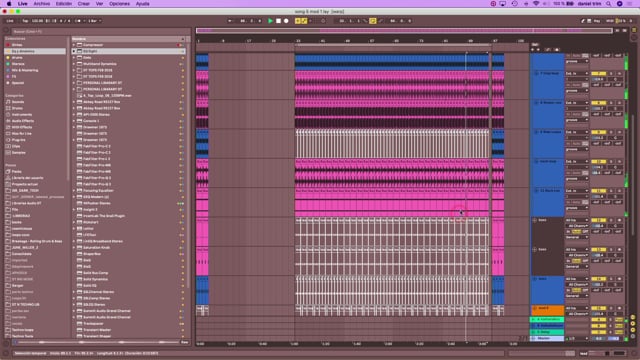Toggle track 8 activator button
Image resolution: width=640 pixels, height=360 pixels.
(x=598, y=103)
